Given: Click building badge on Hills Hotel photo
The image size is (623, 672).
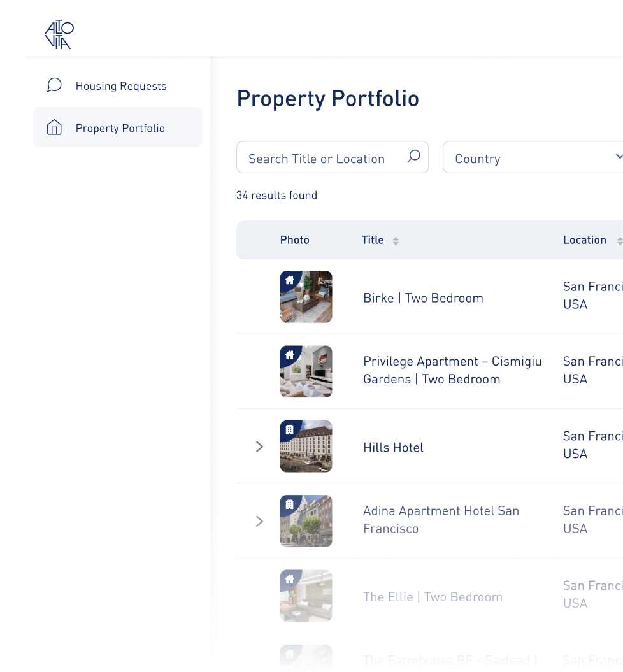Looking at the screenshot, I should point(290,429).
